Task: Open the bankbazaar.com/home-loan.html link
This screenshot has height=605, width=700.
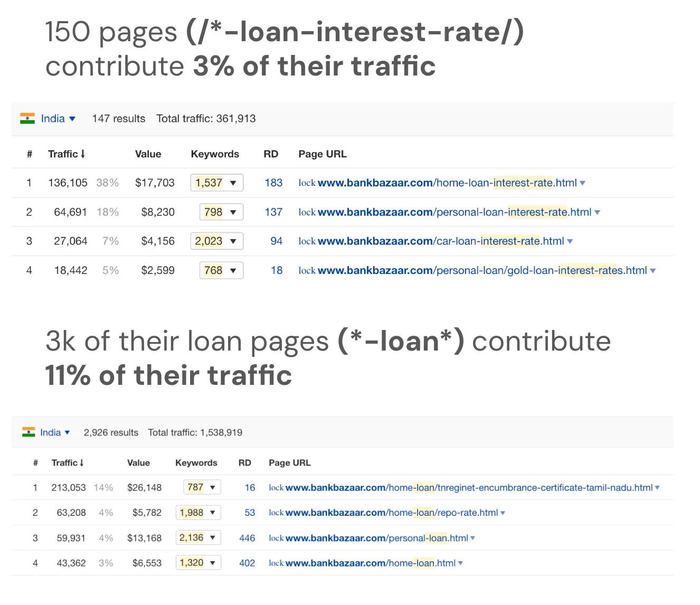Action: [370, 563]
